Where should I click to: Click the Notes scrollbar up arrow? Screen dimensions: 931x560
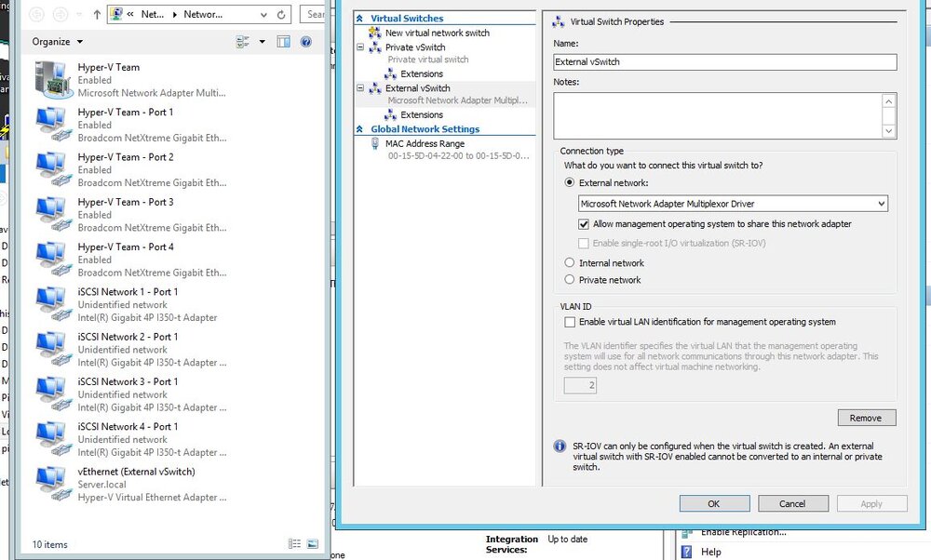pyautogui.click(x=888, y=101)
